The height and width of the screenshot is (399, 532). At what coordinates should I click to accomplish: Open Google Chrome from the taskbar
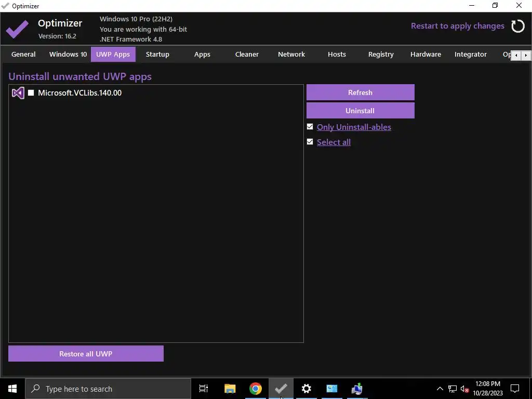tap(256, 389)
